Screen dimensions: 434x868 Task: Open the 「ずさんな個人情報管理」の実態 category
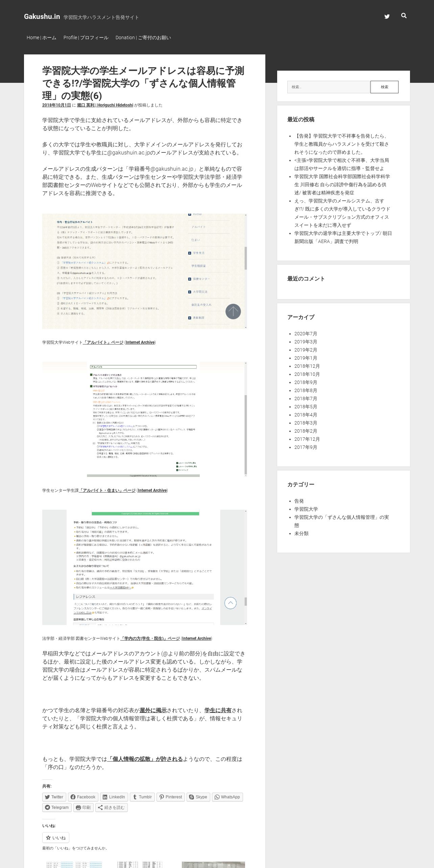(x=341, y=521)
